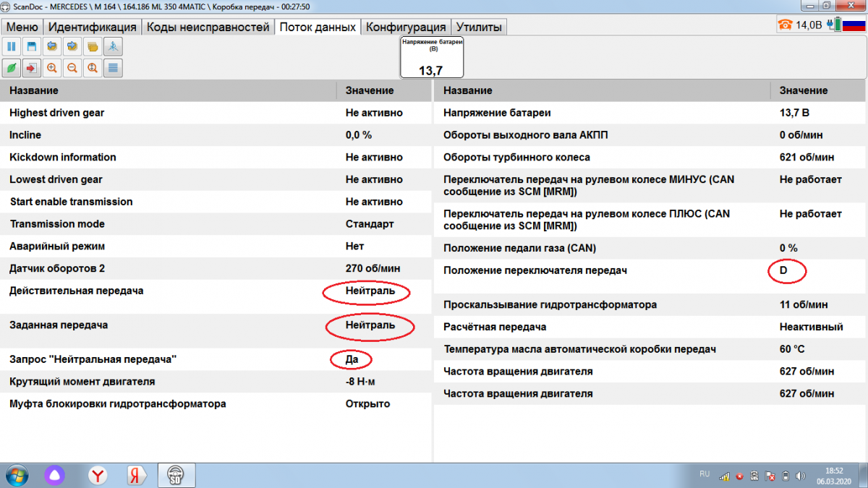Click left table Название column header
Screen dimensions: 868x488
(169, 90)
